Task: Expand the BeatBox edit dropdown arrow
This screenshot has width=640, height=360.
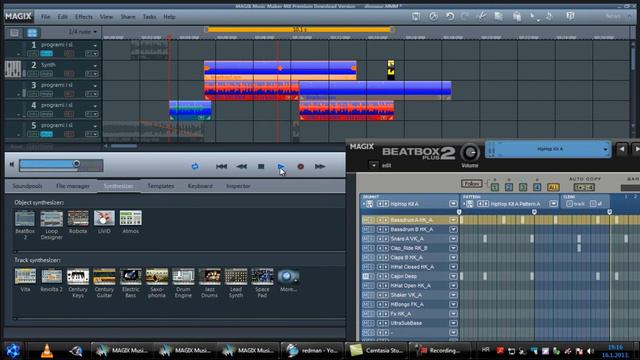Action: pos(373,165)
